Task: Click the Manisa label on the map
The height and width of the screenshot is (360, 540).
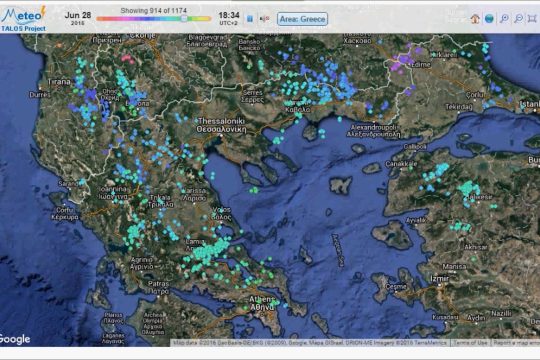Action: pos(454,267)
